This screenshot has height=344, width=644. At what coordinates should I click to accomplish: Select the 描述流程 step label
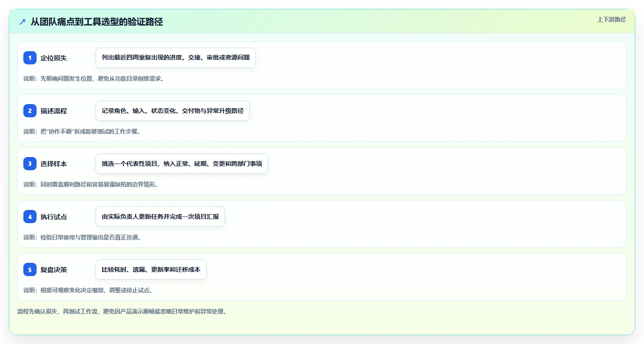click(54, 111)
